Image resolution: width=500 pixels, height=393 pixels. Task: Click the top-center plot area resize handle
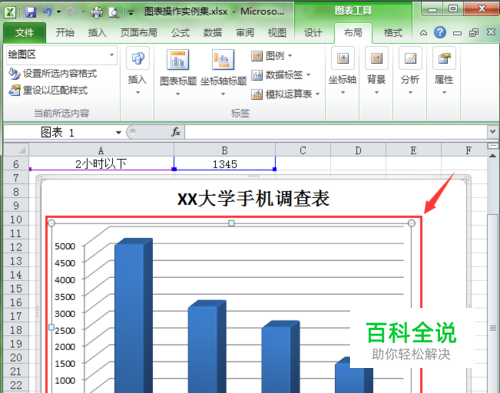click(231, 223)
